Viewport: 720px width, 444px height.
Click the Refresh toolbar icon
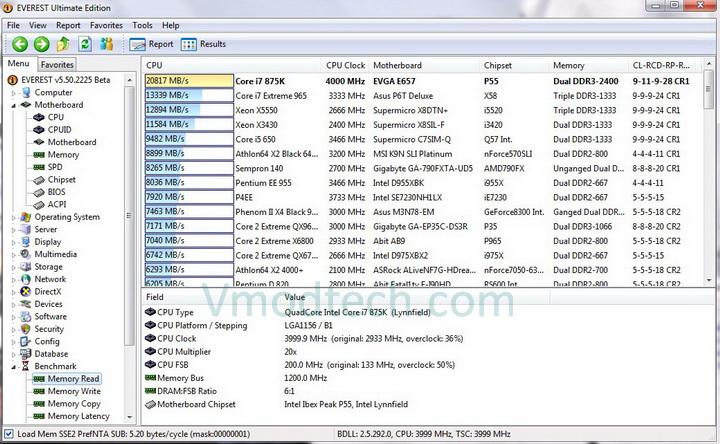click(x=85, y=44)
